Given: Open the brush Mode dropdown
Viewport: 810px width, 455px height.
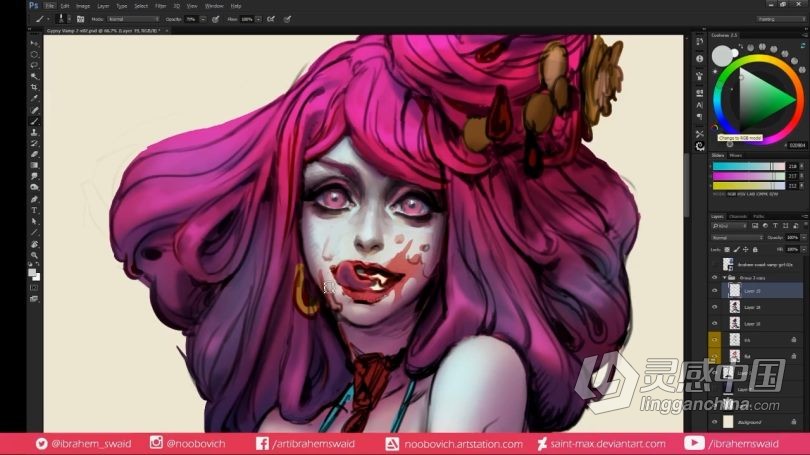Looking at the screenshot, I should click(133, 19).
